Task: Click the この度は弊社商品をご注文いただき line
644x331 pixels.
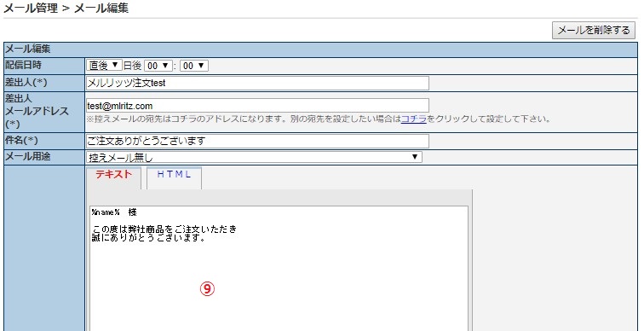Action: click(164, 229)
